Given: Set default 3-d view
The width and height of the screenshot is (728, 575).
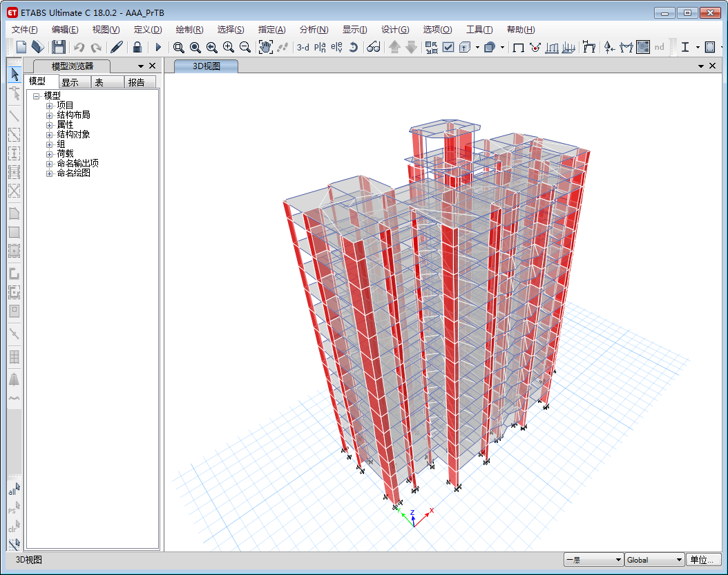Looking at the screenshot, I should click(303, 48).
